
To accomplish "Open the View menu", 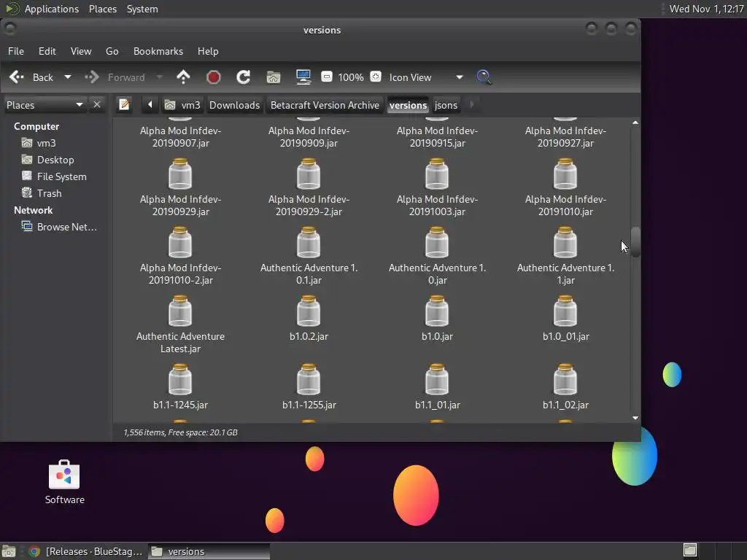I will pos(81,51).
